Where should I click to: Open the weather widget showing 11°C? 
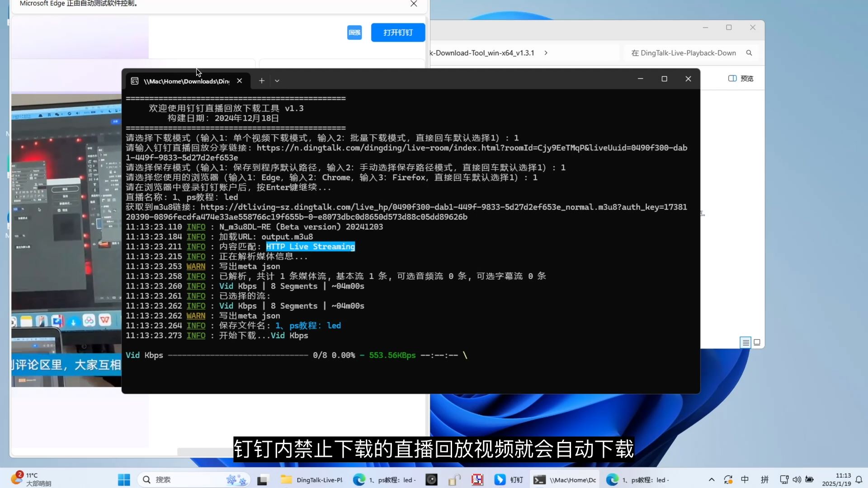point(31,479)
